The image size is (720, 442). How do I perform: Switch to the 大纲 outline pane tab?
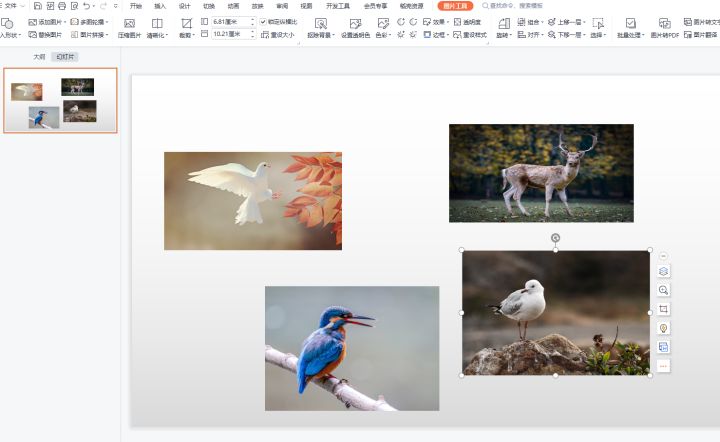[39, 57]
